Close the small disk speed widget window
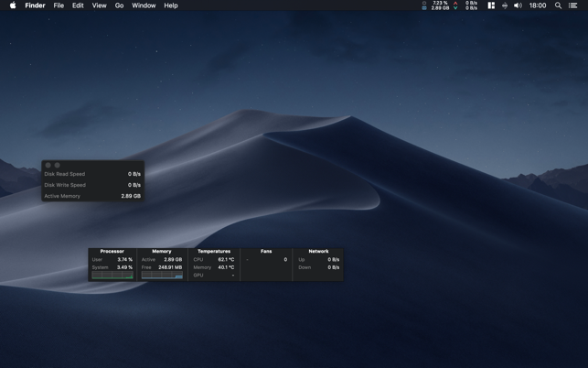This screenshot has height=368, width=588. 48,165
